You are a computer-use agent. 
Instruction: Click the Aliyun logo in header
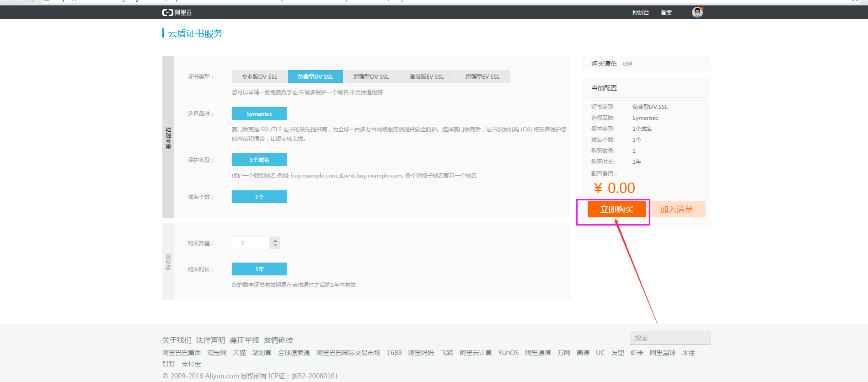coord(177,12)
